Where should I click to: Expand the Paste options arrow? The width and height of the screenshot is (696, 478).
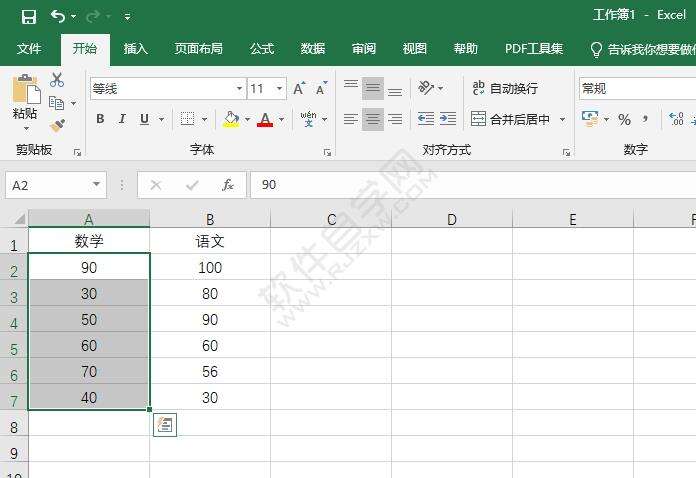pyautogui.click(x=26, y=129)
